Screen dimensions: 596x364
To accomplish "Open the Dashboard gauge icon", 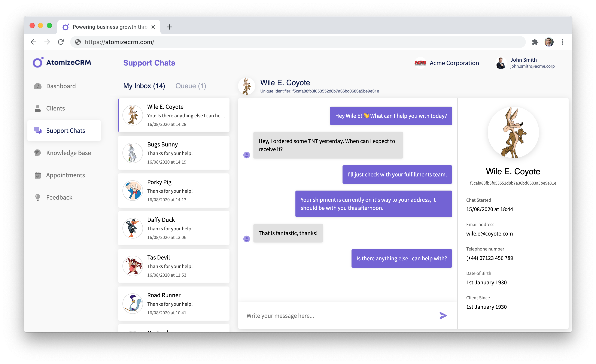I will [x=37, y=86].
